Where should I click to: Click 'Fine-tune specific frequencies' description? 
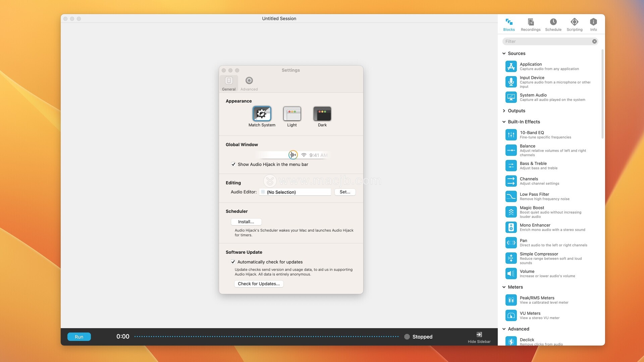[545, 137]
